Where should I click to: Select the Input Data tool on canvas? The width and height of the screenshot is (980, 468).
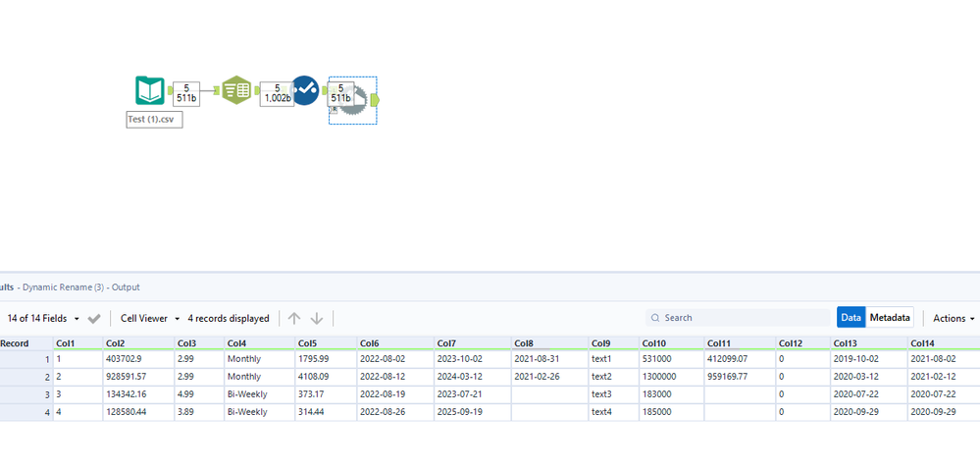(150, 90)
